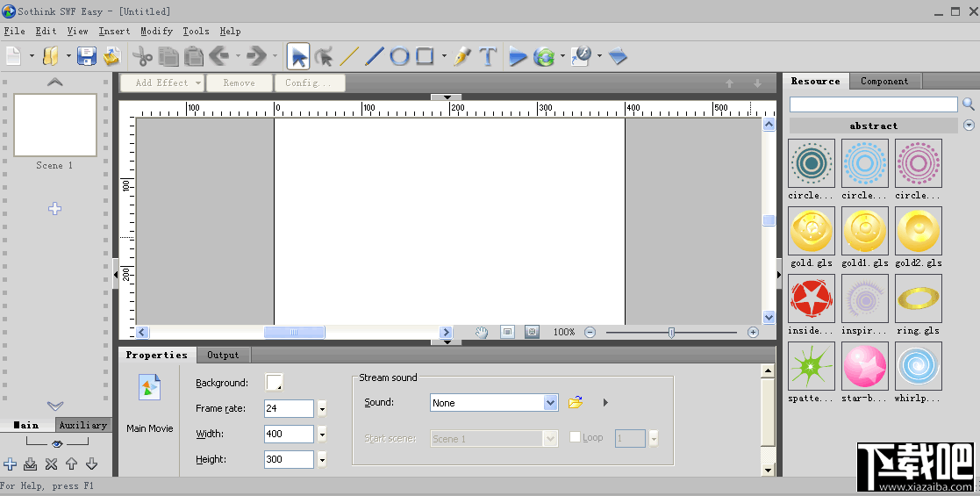Viewport: 980px width, 496px height.
Task: Toggle the layer visibility eye icon
Action: click(x=57, y=443)
